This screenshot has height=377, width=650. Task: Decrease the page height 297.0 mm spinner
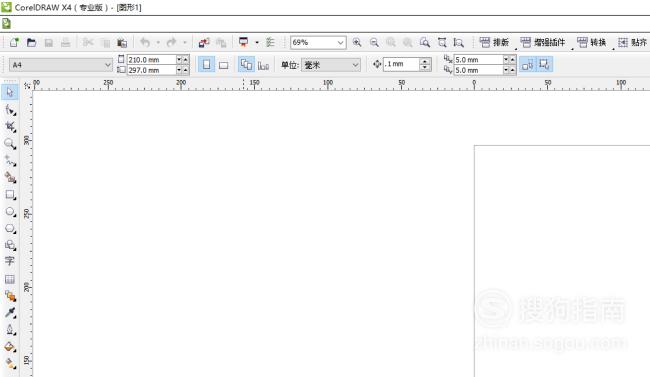[179, 70]
